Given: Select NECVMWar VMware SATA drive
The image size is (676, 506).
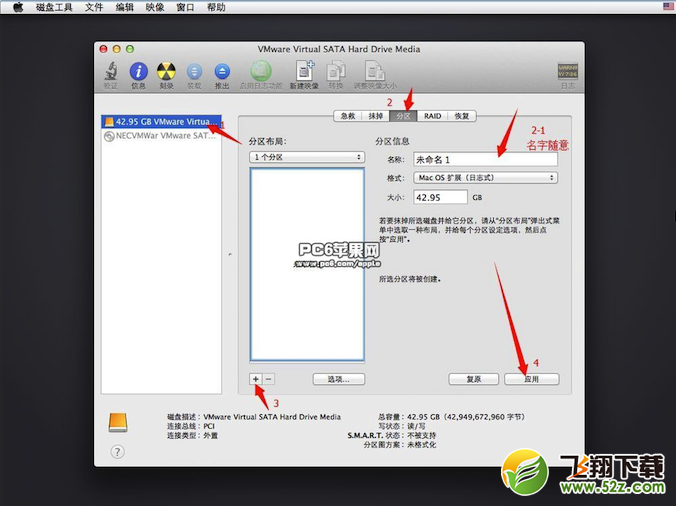Looking at the screenshot, I should click(162, 136).
